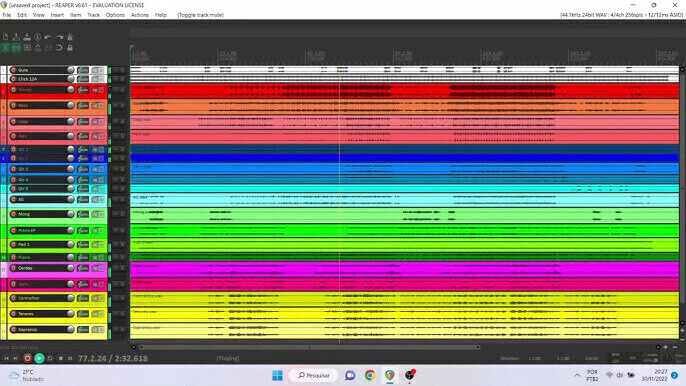Open Chrome from the Windows taskbar
686x386 pixels.
click(370, 375)
